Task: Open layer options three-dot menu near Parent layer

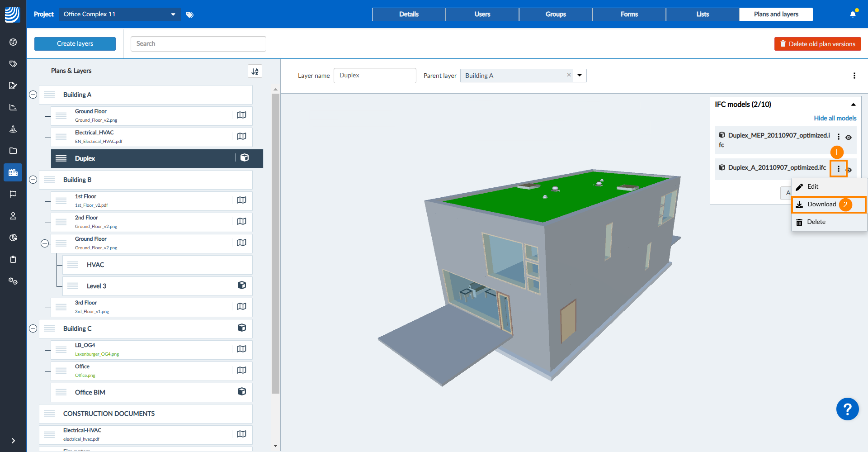Action: pos(854,76)
